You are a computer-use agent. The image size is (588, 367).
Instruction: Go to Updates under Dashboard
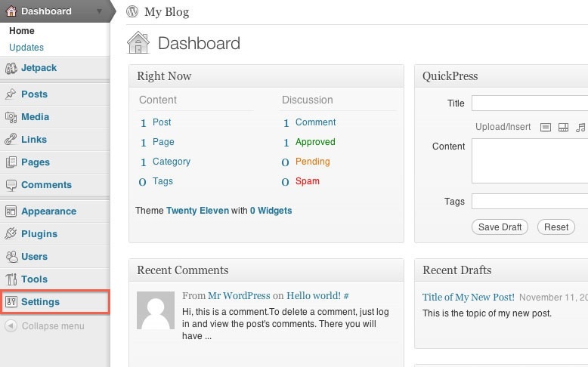pos(26,48)
